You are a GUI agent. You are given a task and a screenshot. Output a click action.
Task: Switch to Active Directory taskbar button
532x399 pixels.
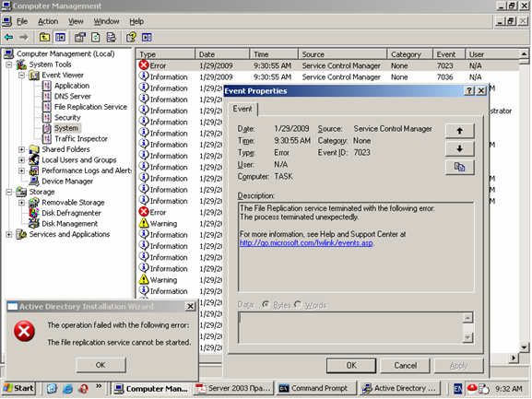[x=399, y=389]
